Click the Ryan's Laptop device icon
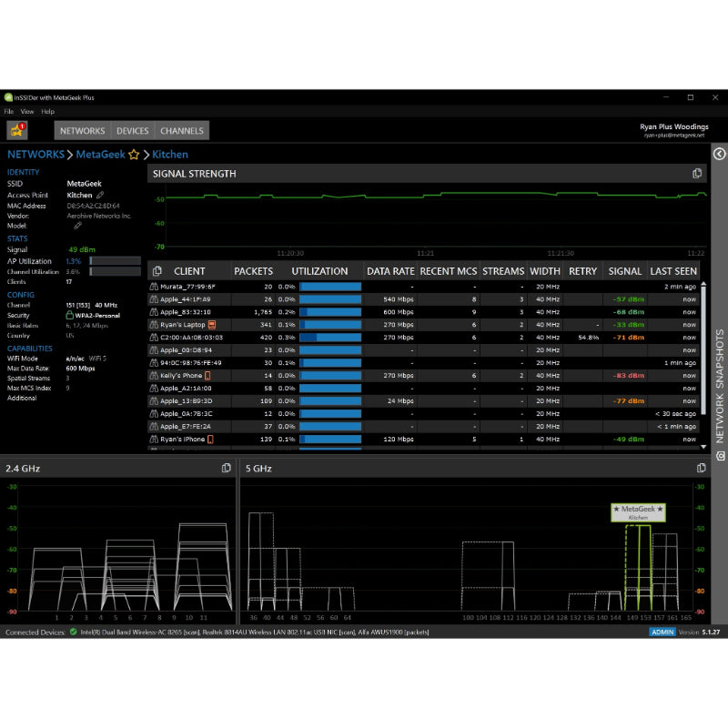 (x=212, y=325)
